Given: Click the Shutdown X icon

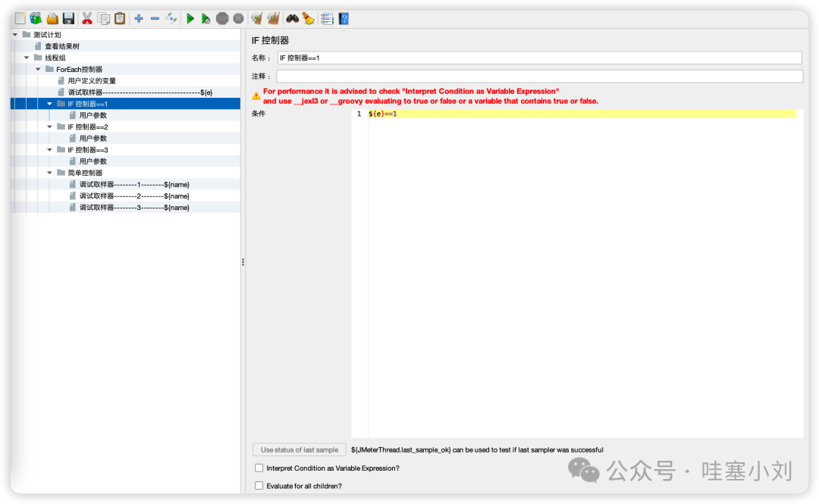Looking at the screenshot, I should (238, 19).
